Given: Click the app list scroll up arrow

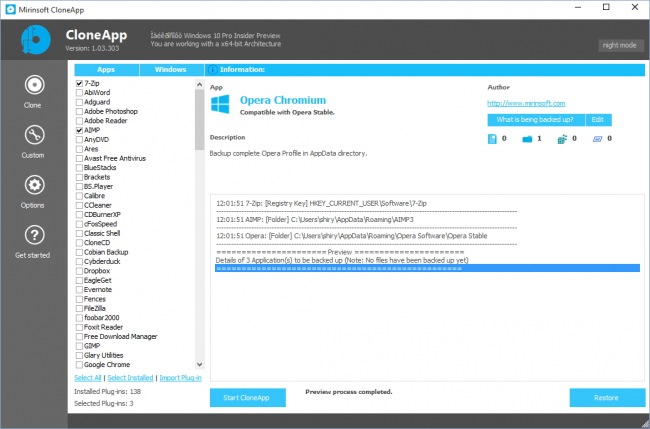Looking at the screenshot, I should point(200,84).
